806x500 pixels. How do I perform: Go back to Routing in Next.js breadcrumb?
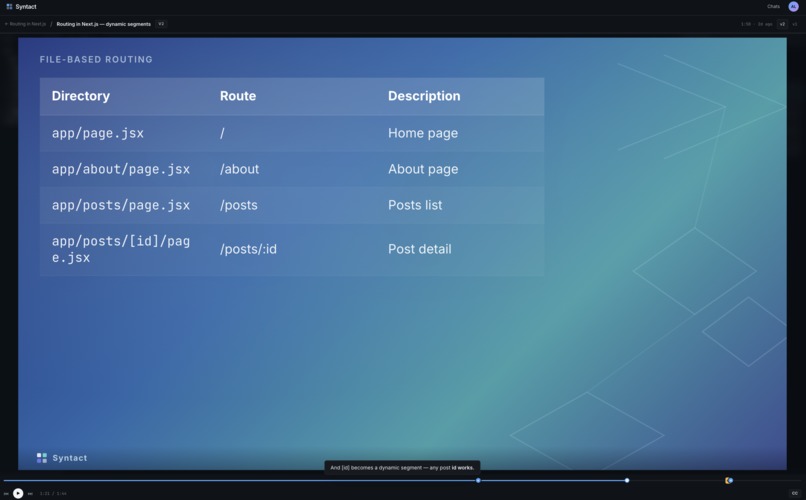click(26, 24)
